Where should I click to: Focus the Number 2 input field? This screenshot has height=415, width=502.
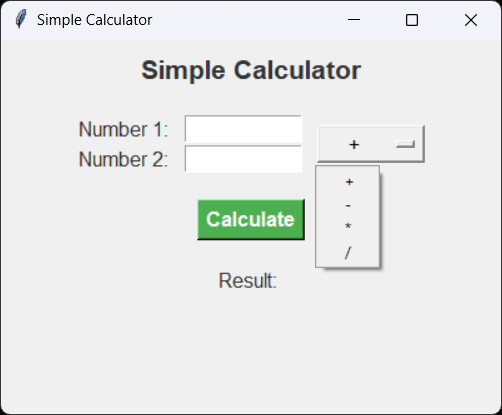click(243, 159)
